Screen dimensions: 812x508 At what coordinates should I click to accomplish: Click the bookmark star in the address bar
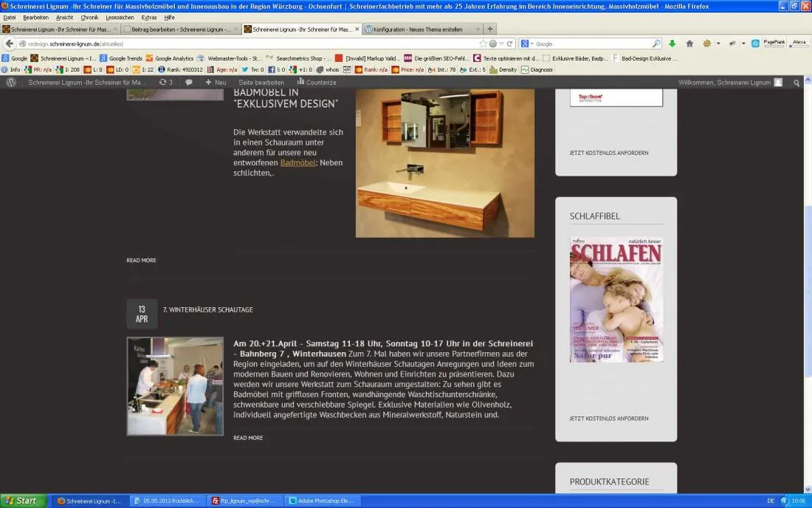click(x=484, y=44)
